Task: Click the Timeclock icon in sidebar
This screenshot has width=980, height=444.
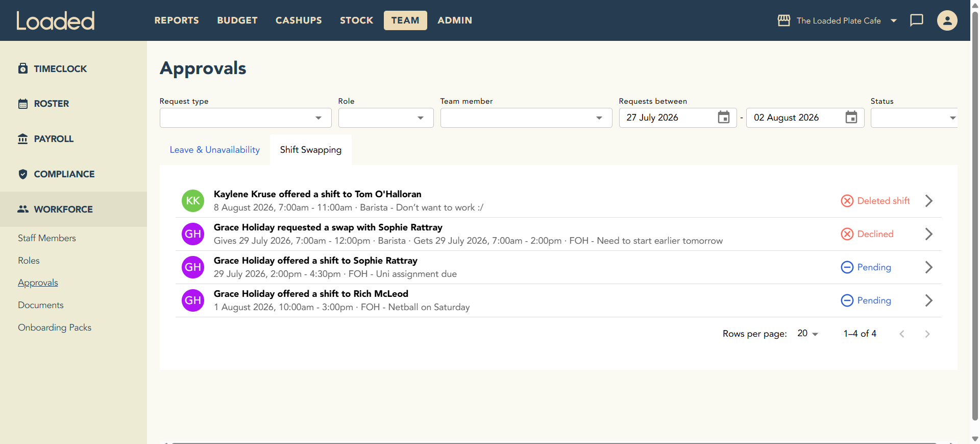Action: tap(23, 68)
